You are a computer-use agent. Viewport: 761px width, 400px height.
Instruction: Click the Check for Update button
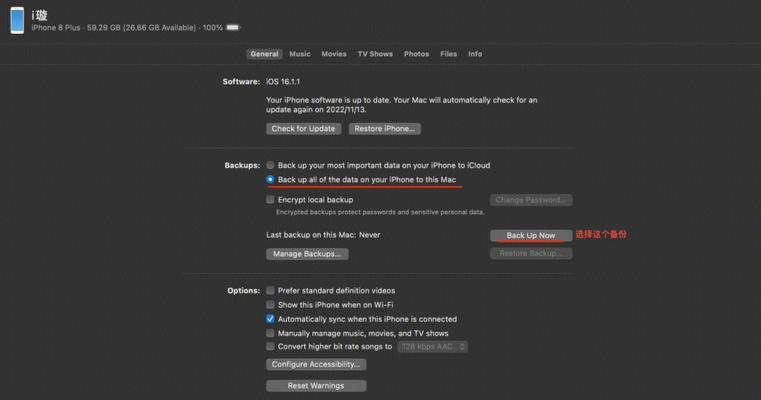point(303,129)
